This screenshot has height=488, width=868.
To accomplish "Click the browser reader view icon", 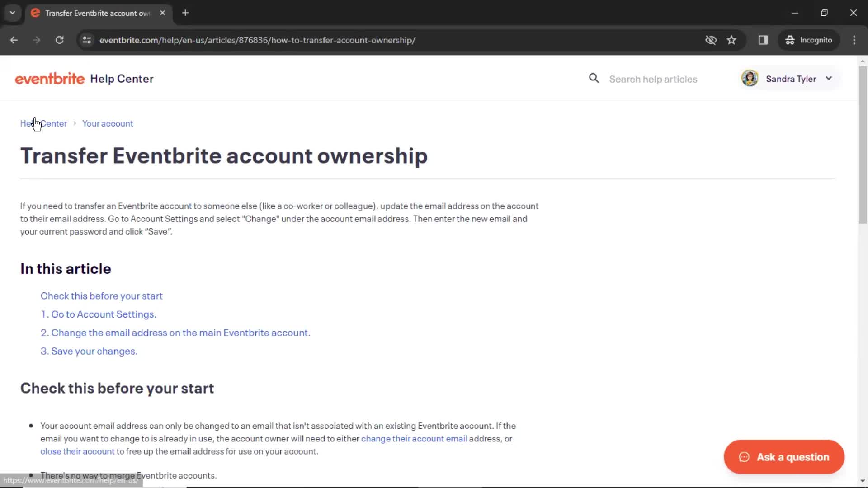I will coord(764,40).
